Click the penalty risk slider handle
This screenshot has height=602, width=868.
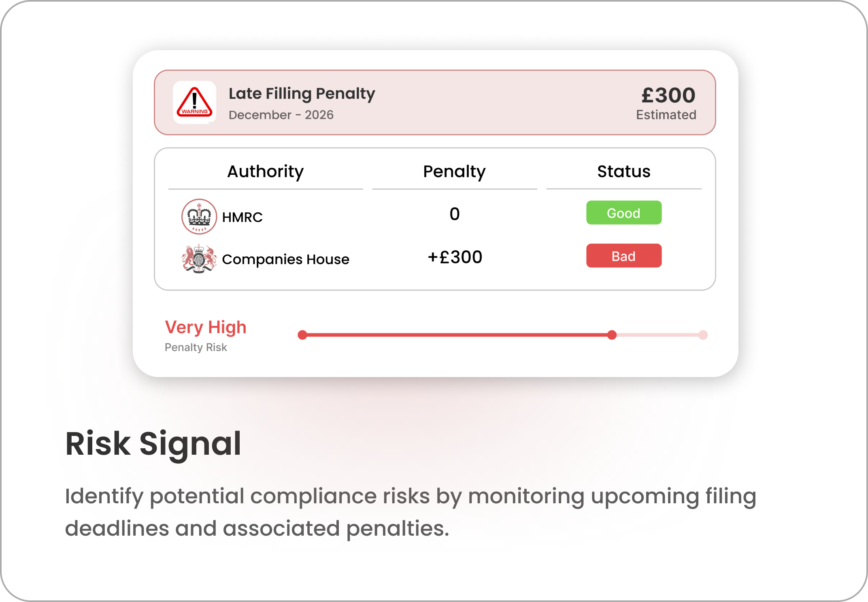[x=612, y=335]
